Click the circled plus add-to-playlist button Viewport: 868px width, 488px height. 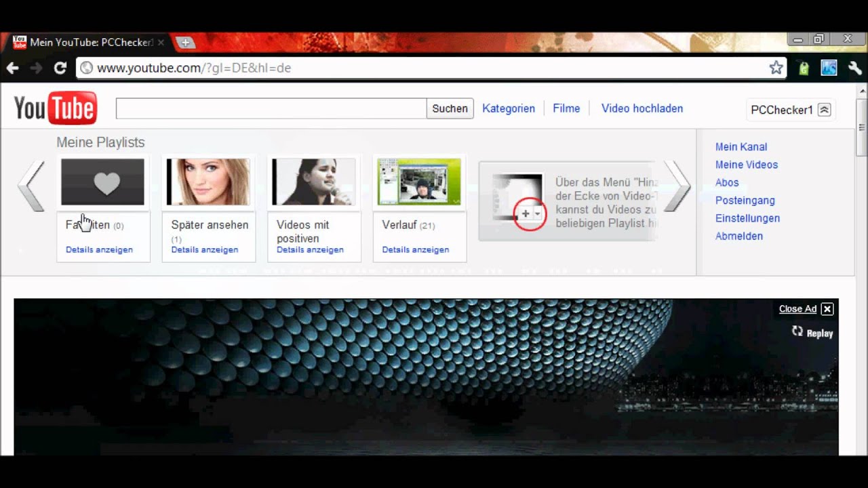[530, 213]
